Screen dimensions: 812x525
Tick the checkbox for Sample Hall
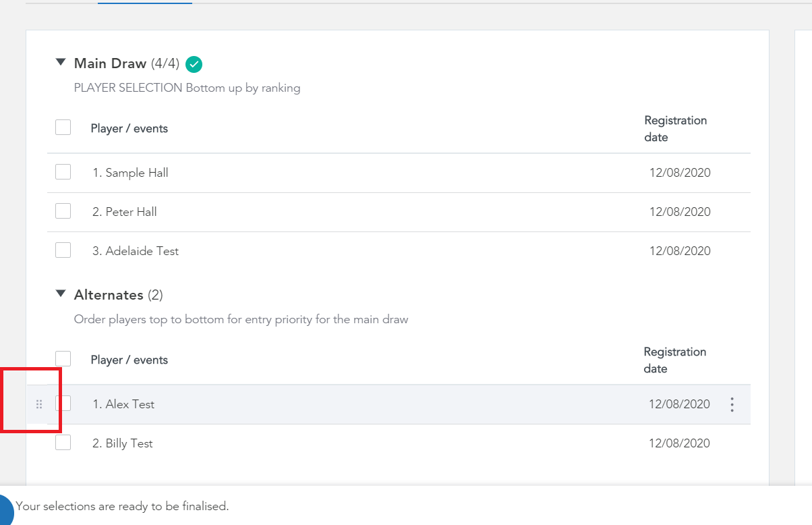(x=63, y=171)
